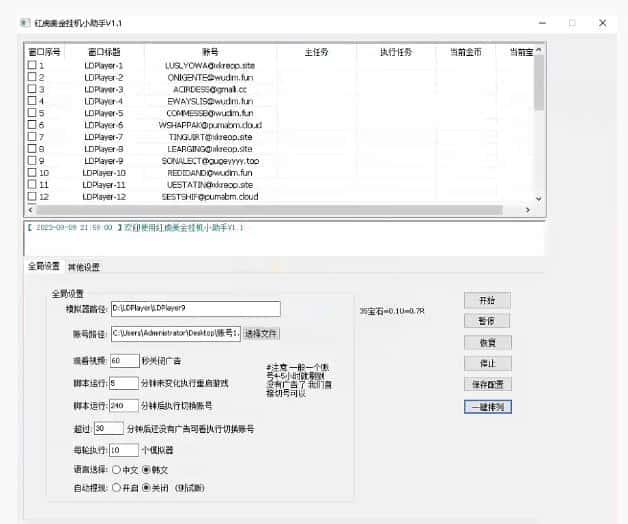The width and height of the screenshot is (628, 524).
Task: Select the checkbox for row 12 LDPlayer-12
Action: pos(31,197)
